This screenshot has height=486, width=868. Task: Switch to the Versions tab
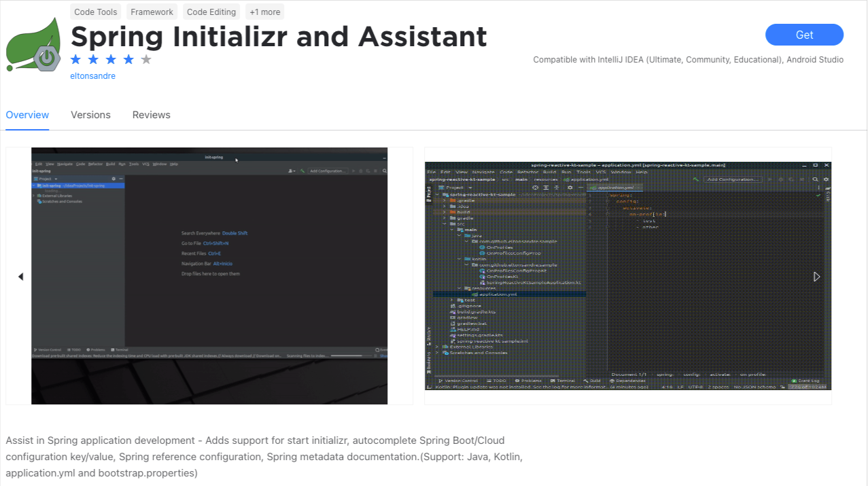pyautogui.click(x=90, y=115)
